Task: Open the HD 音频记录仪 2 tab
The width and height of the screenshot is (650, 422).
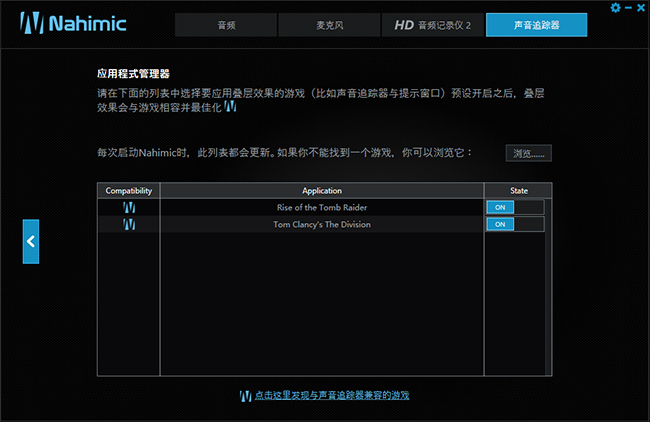Action: click(x=433, y=25)
